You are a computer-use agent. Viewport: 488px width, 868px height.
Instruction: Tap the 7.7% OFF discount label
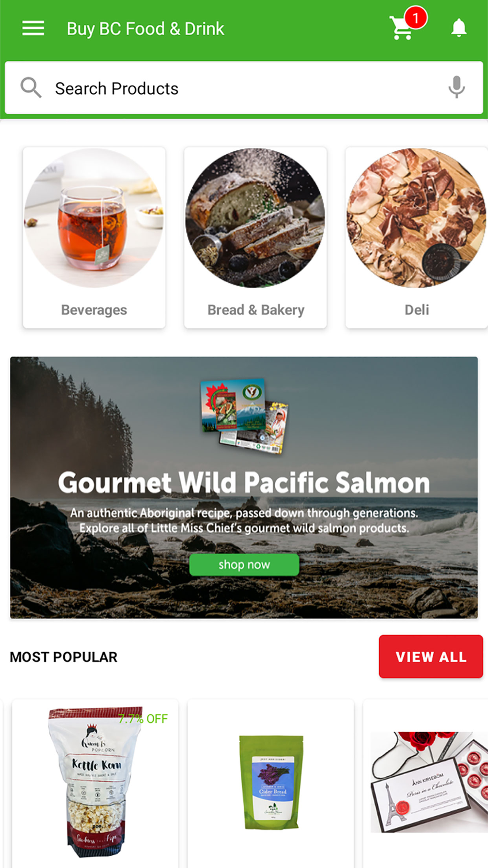[x=143, y=719]
